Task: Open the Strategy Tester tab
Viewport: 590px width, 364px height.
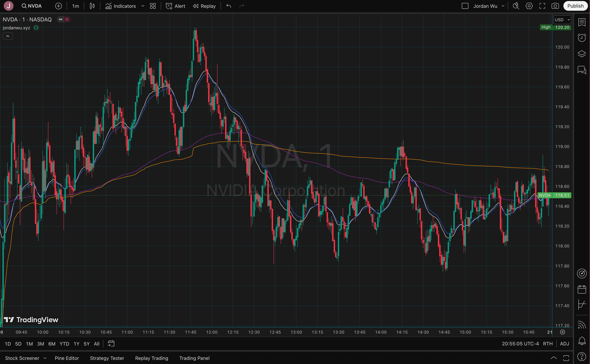Action: tap(107, 358)
